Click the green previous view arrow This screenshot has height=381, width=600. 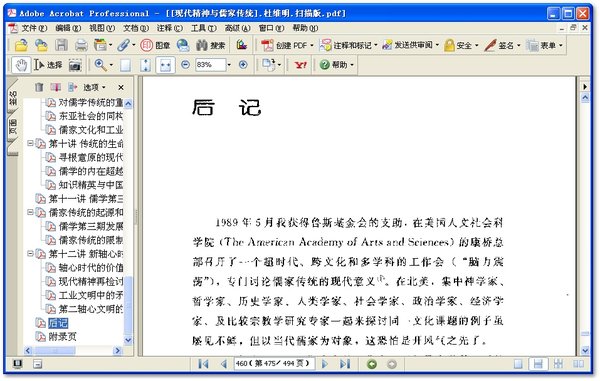(x=372, y=364)
